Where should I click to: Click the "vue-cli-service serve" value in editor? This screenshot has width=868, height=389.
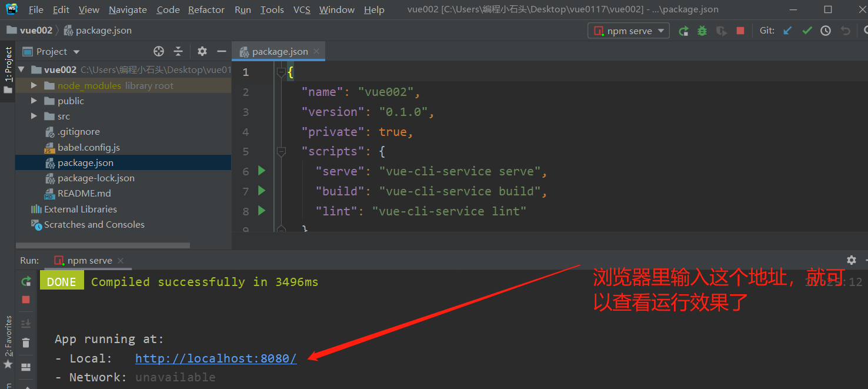point(460,171)
